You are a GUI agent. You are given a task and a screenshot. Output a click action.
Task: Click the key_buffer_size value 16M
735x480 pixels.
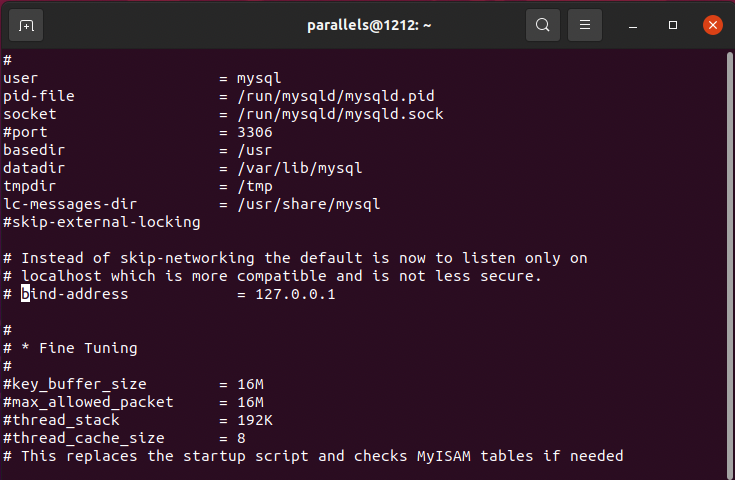[x=250, y=384]
